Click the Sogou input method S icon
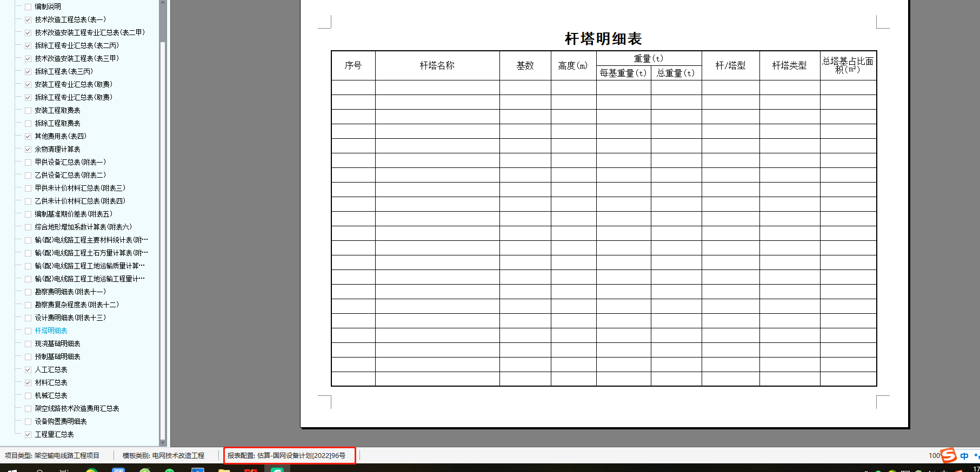The width and height of the screenshot is (980, 472). pyautogui.click(x=949, y=455)
